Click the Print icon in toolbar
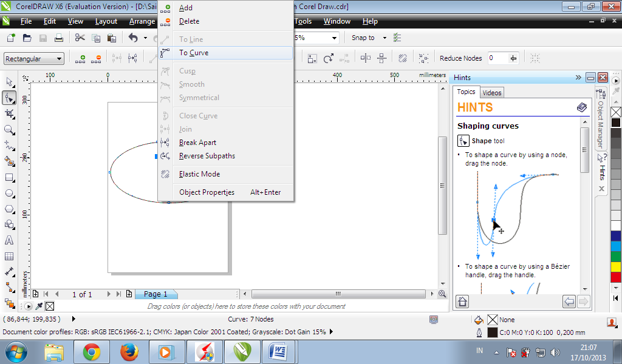Viewport: 622px width, 364px height. pos(59,38)
